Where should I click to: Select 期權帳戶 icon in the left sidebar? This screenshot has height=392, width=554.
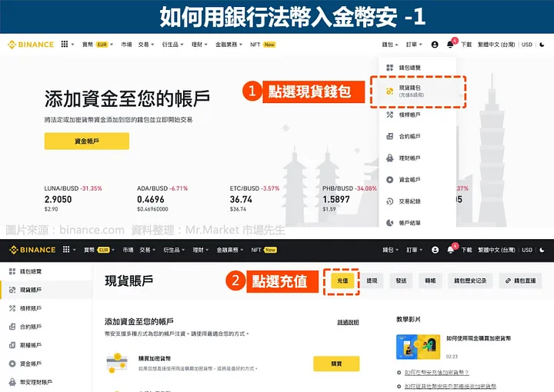coord(12,345)
